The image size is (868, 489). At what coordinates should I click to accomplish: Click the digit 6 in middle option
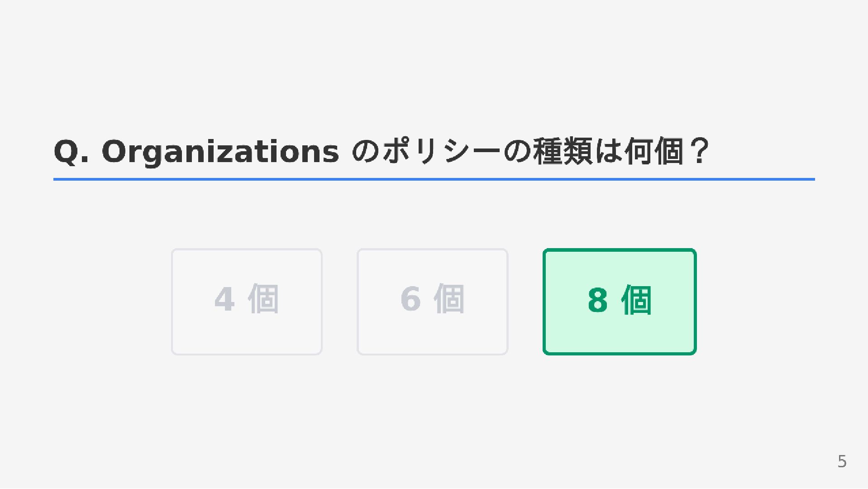(x=410, y=299)
